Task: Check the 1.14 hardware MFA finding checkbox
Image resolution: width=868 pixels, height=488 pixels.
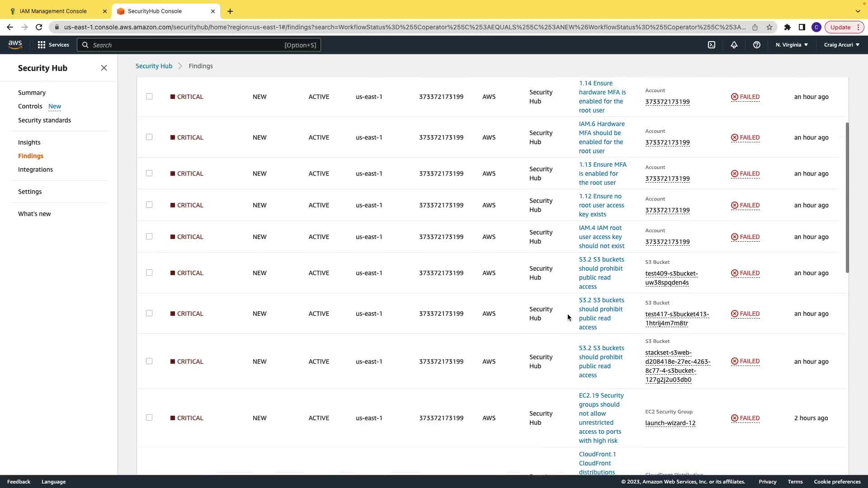Action: (x=149, y=96)
